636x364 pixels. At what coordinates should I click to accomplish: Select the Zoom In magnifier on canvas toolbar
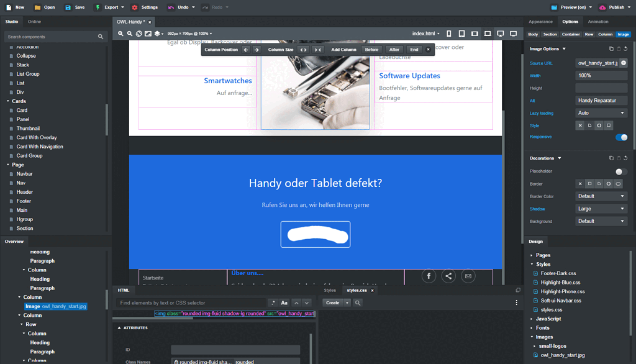[x=122, y=34]
